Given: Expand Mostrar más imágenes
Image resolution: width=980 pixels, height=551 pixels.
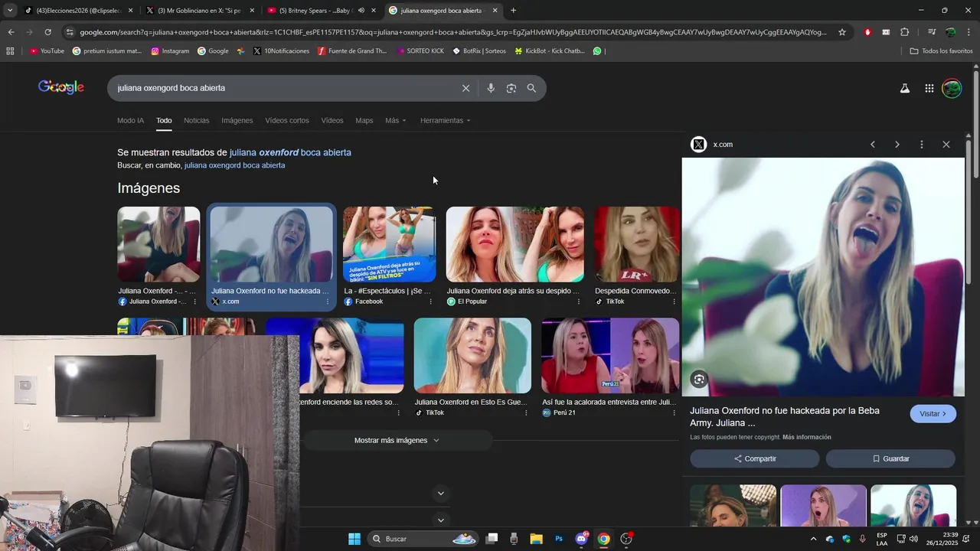Looking at the screenshot, I should coord(397,441).
